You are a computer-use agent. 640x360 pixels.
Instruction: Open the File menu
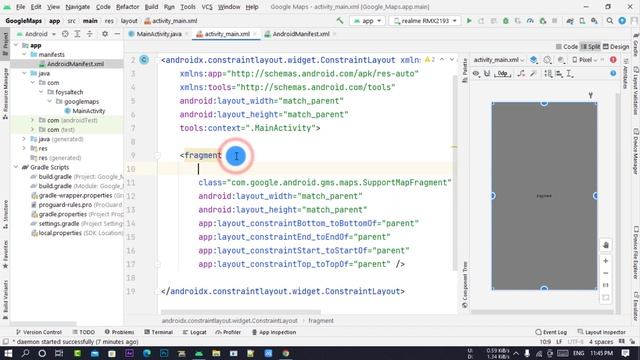click(20, 7)
